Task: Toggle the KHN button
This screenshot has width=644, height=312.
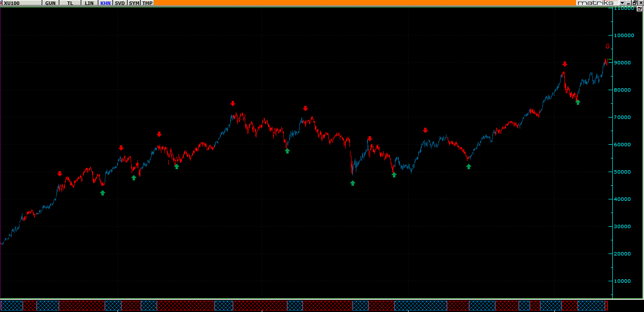Action: click(x=105, y=3)
